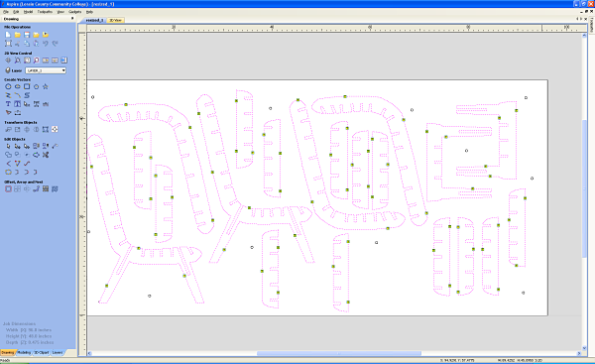
Task: Open the Offset Vectors tool
Action: [8, 189]
